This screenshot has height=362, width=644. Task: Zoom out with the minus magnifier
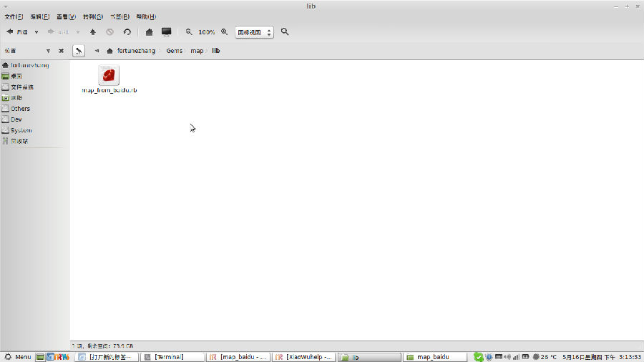point(188,31)
